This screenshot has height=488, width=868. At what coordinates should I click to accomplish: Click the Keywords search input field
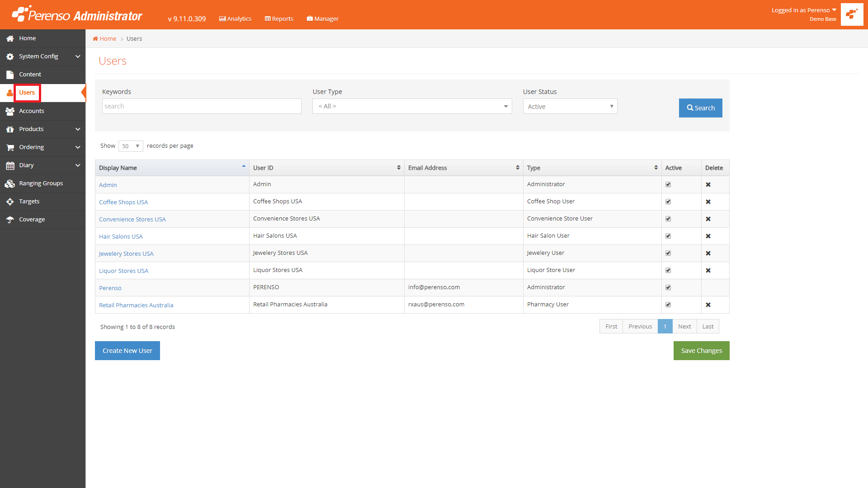click(x=202, y=106)
